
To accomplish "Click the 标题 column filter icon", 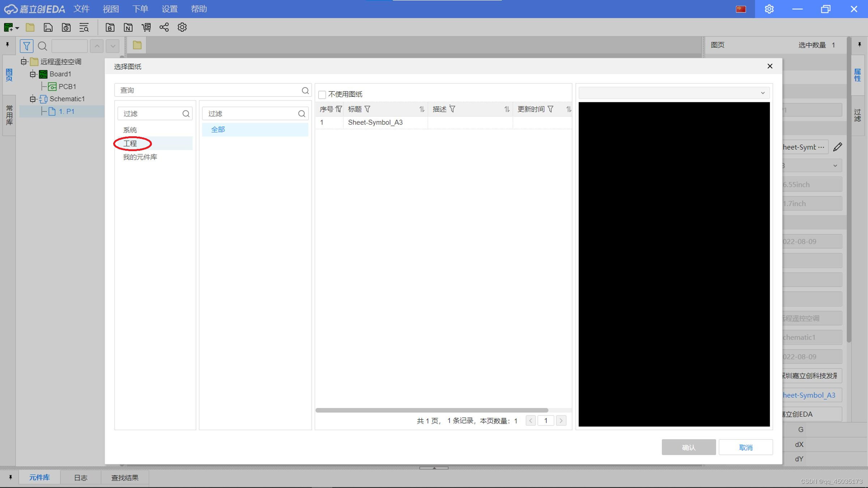I will click(x=367, y=109).
